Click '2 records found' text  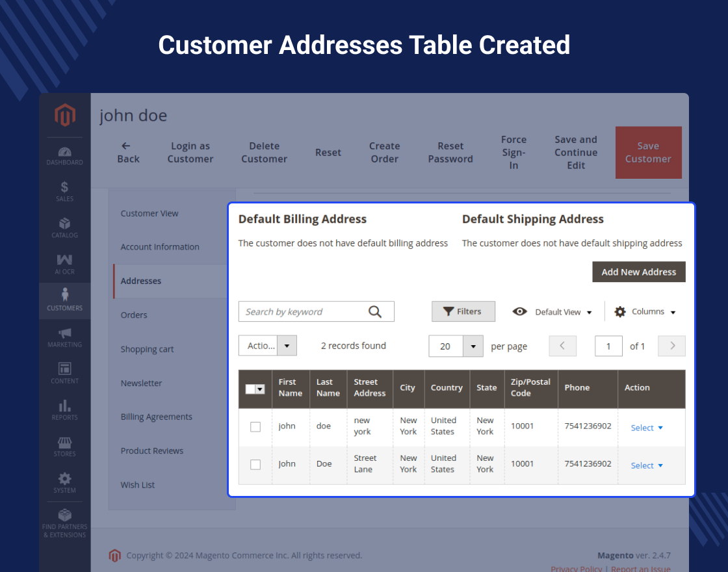(354, 346)
